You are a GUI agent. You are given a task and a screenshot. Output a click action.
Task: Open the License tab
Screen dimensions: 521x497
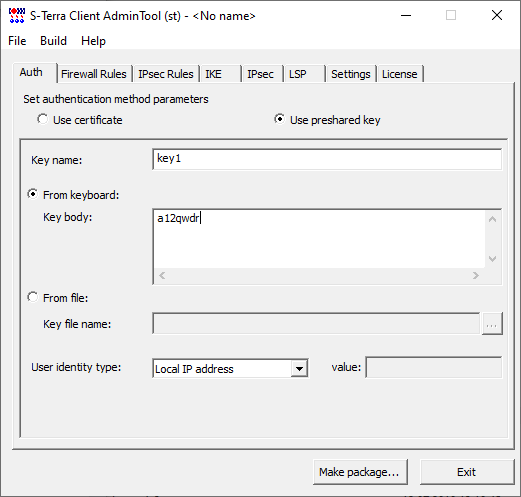(x=399, y=74)
